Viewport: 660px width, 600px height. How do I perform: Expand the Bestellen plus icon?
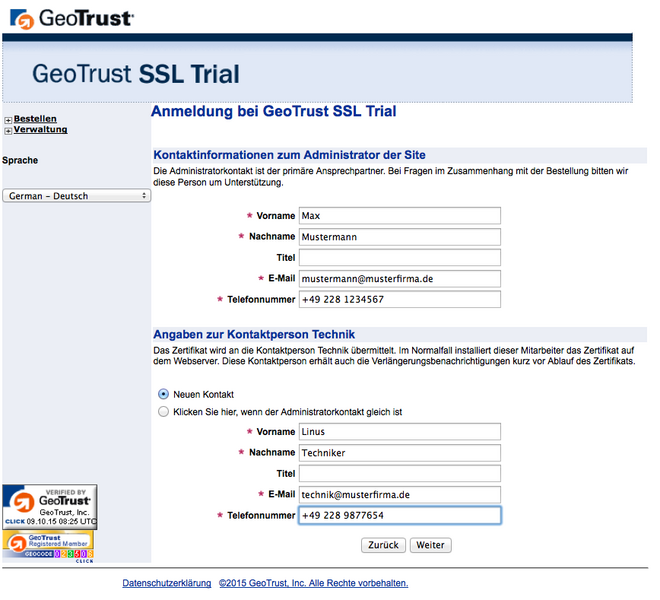(x=8, y=120)
